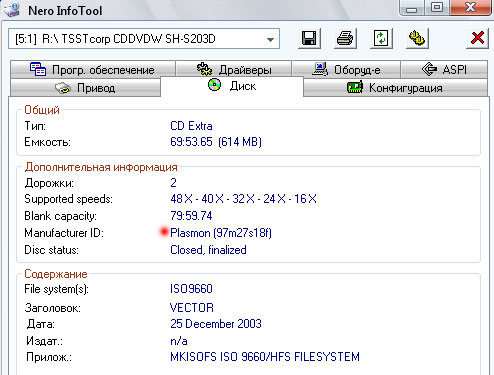This screenshot has width=494, height=375.
Task: Click the Supported speeds label
Action: (69, 199)
